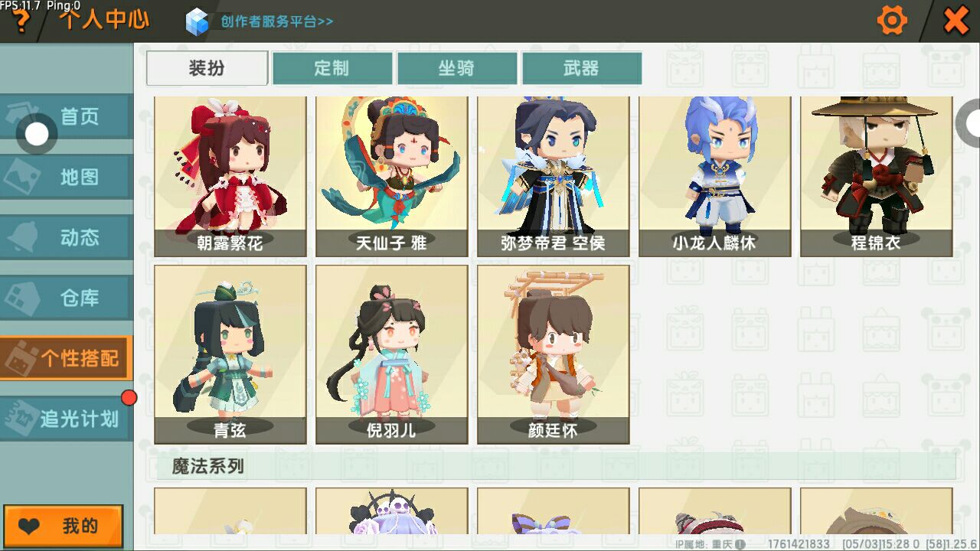
Task: Go to 地图 in the sidebar
Action: [66, 177]
